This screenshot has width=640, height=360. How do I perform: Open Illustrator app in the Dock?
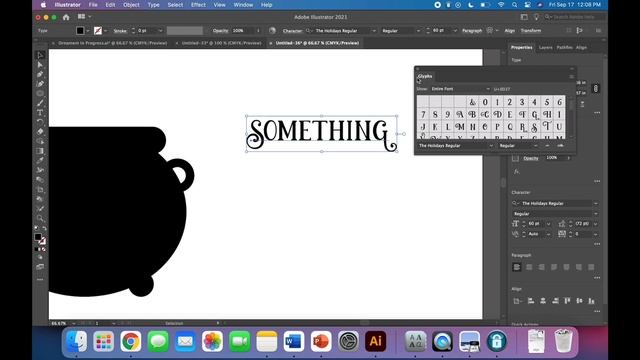376,341
